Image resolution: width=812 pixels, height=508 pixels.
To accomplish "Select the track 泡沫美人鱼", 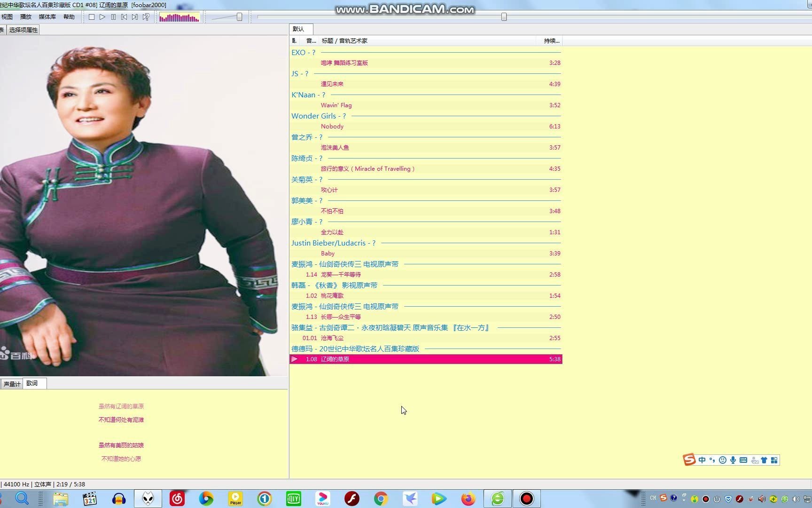I will click(426, 148).
